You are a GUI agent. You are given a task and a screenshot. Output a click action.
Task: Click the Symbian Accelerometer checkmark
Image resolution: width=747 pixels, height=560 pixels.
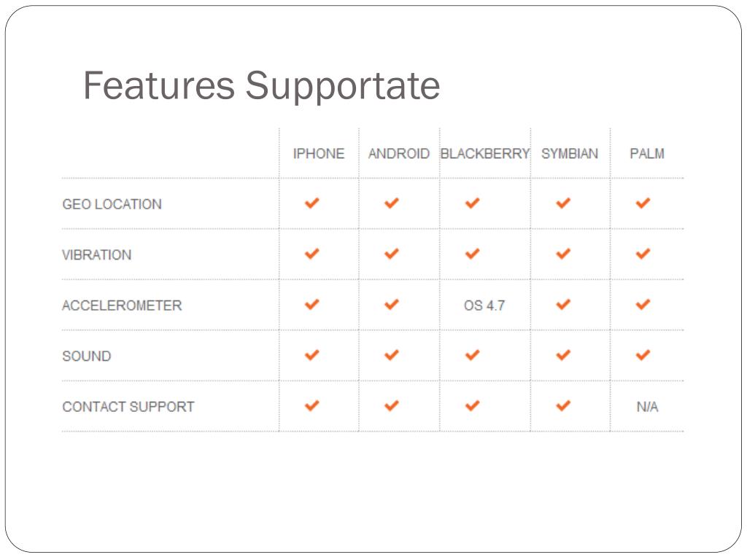(563, 304)
